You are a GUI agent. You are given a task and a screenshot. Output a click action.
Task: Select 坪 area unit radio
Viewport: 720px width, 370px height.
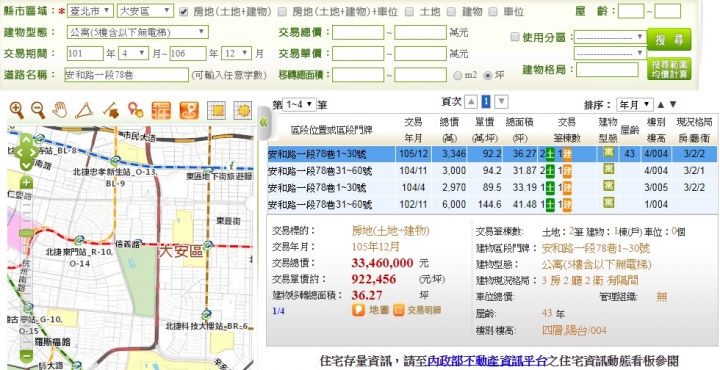(488, 76)
